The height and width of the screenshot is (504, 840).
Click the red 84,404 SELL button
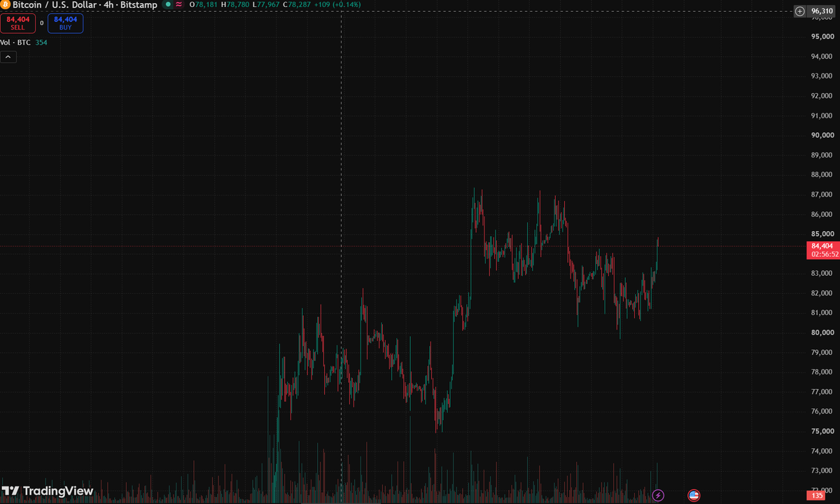(x=17, y=23)
